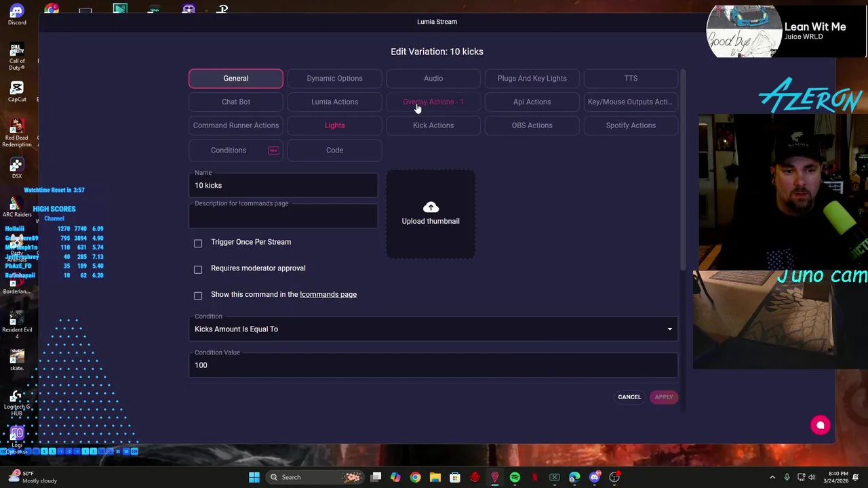The image size is (868, 488).
Task: Go to the Api Actions tab
Action: 532,102
